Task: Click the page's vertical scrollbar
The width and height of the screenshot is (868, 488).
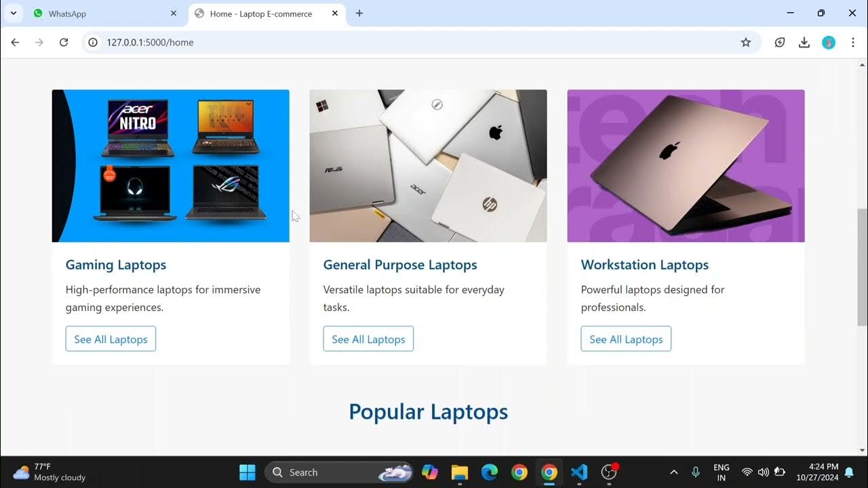Action: click(x=863, y=258)
